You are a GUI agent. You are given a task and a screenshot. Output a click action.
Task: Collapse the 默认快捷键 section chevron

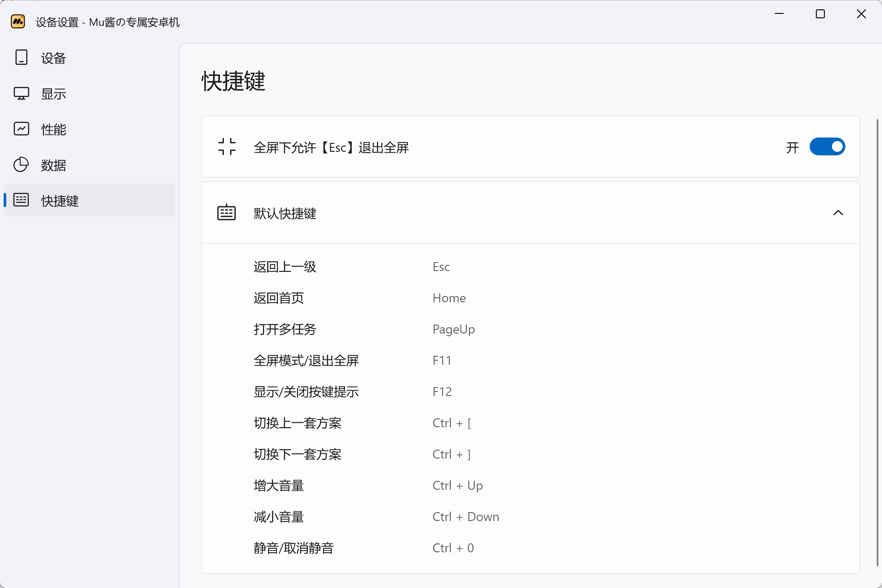tap(838, 213)
